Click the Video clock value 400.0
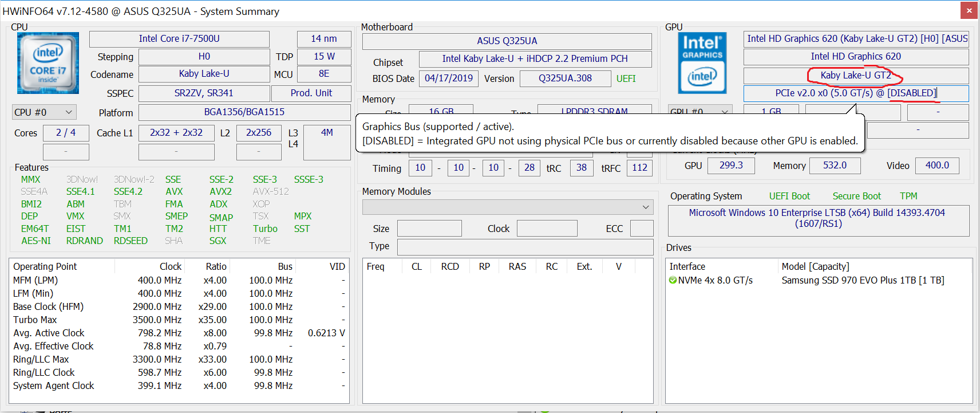Screen dimensions: 980x413 click(938, 166)
